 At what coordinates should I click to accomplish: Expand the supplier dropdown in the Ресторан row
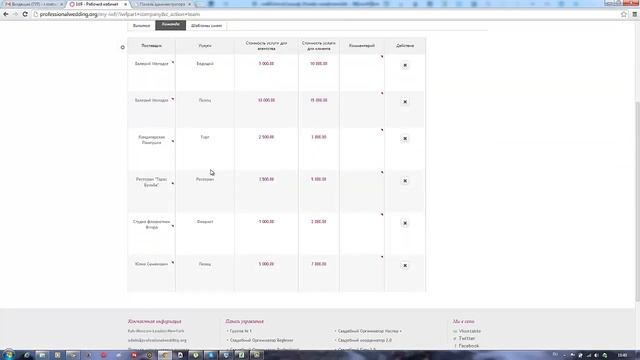pyautogui.click(x=173, y=183)
